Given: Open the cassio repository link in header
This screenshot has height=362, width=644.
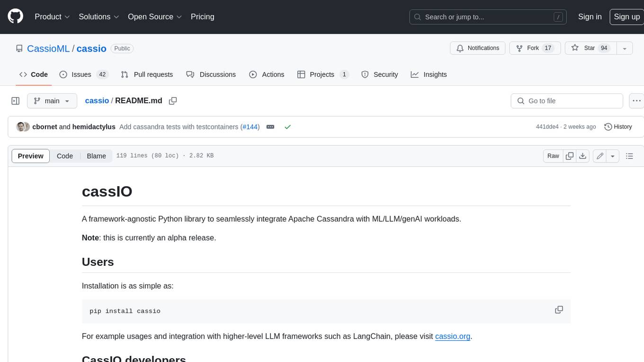Looking at the screenshot, I should click(x=91, y=48).
